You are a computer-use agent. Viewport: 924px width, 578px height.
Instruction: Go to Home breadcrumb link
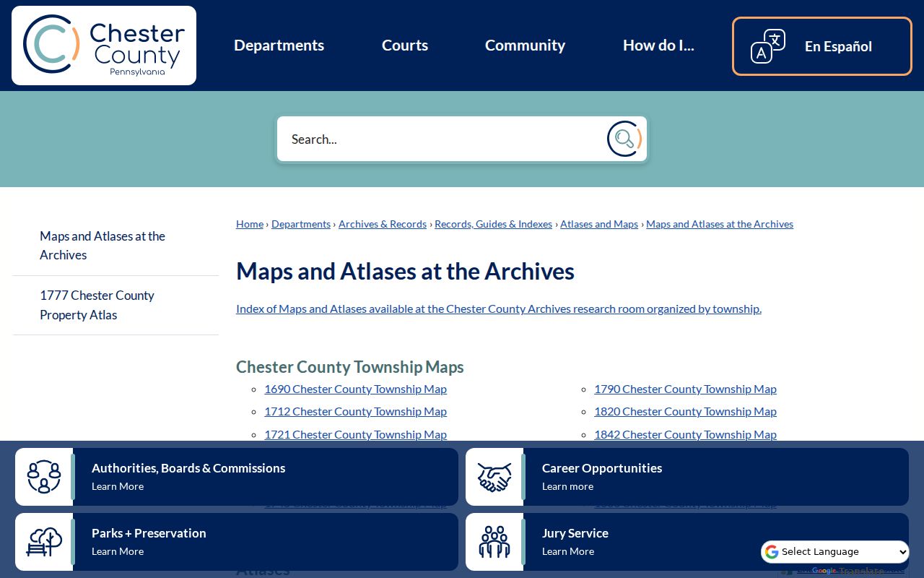tap(250, 224)
